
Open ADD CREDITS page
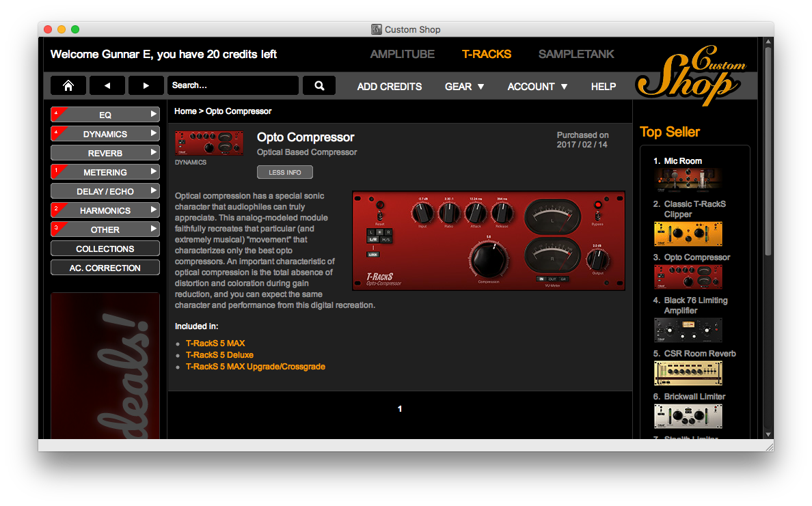click(x=390, y=87)
